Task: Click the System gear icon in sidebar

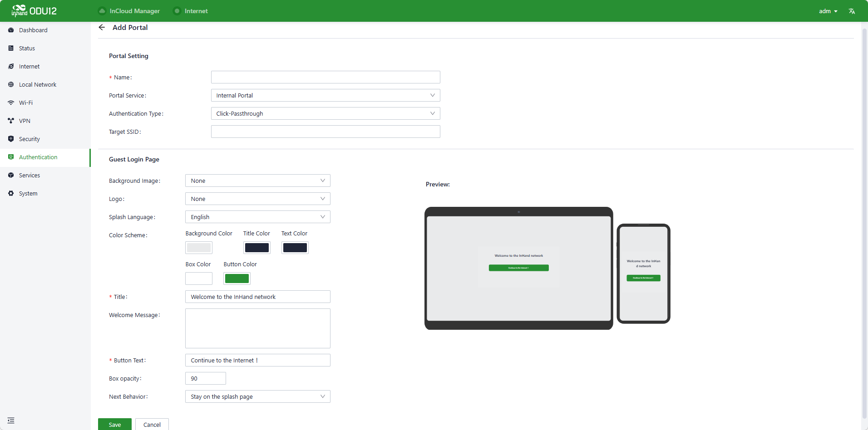Action: pyautogui.click(x=11, y=194)
